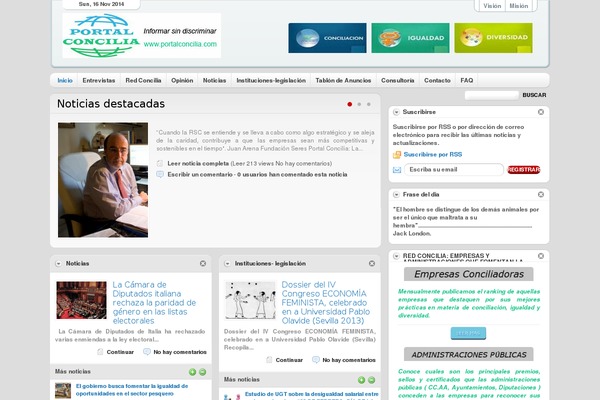Open the Diversidad banner
600x400 pixels.
coord(493,38)
